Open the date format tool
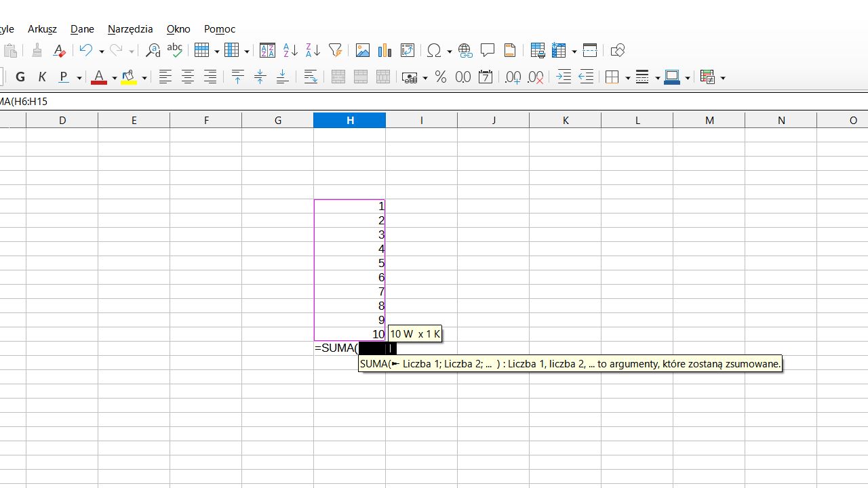The height and width of the screenshot is (488, 868). 486,77
